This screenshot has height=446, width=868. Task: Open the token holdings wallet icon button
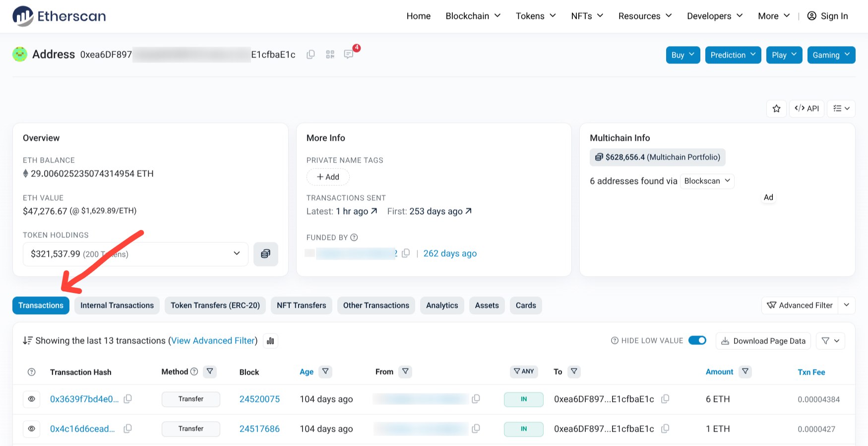(x=266, y=254)
